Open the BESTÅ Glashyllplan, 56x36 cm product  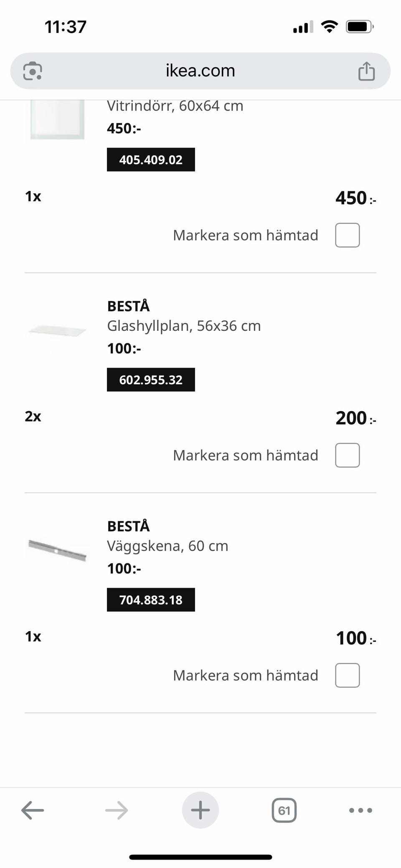(x=184, y=326)
